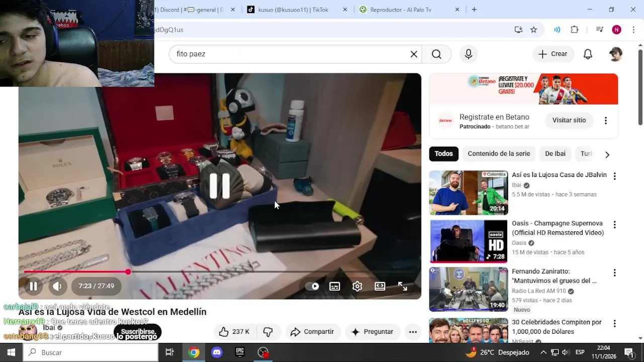
Task: Start voice search with microphone
Action: pos(468,54)
